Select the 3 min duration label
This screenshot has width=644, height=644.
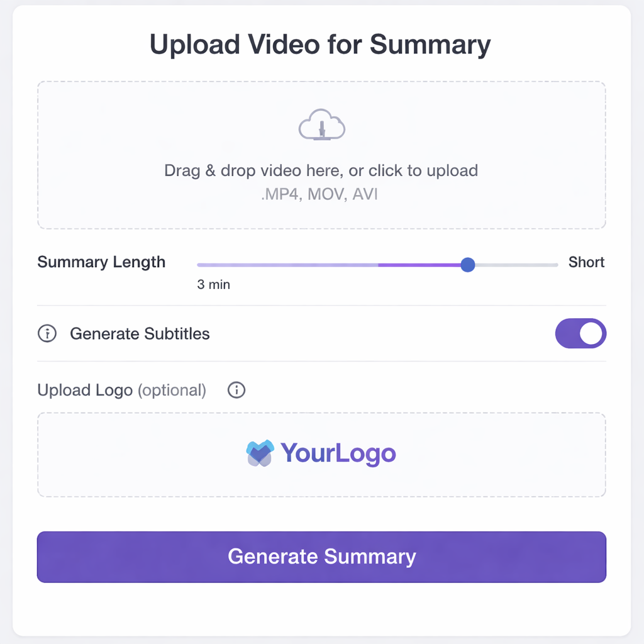click(x=213, y=284)
